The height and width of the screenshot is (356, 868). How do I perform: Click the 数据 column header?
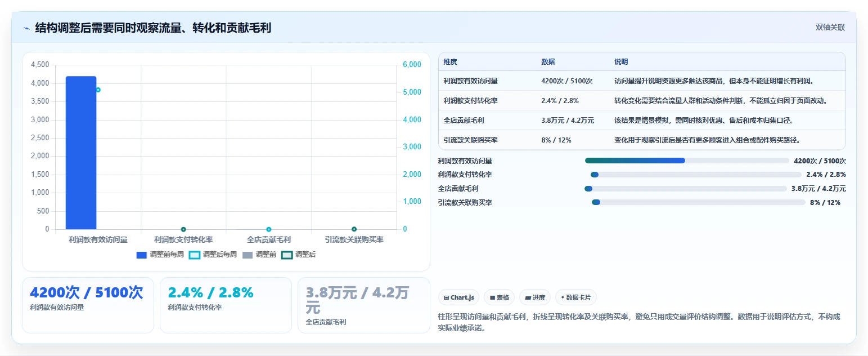coord(548,62)
